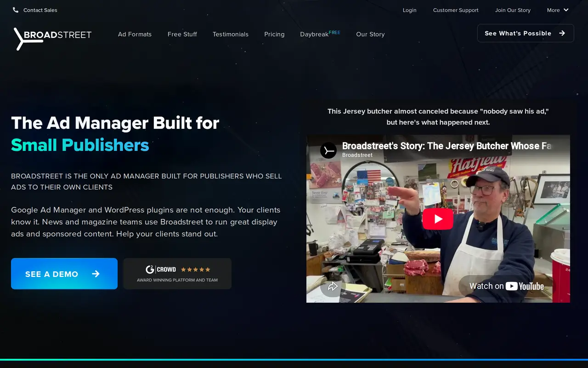Open the G2 Crowd award badge
Screen dimensions: 588x368
(x=177, y=274)
